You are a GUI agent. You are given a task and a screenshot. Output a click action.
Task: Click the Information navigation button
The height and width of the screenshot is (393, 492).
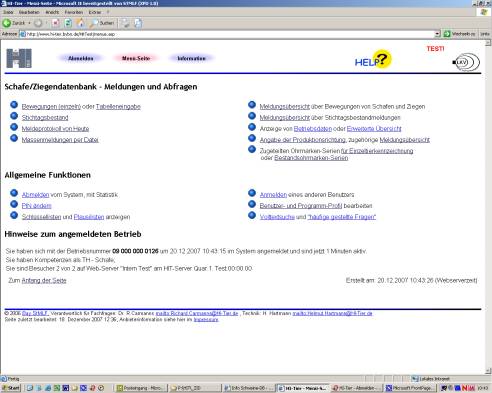tap(191, 58)
